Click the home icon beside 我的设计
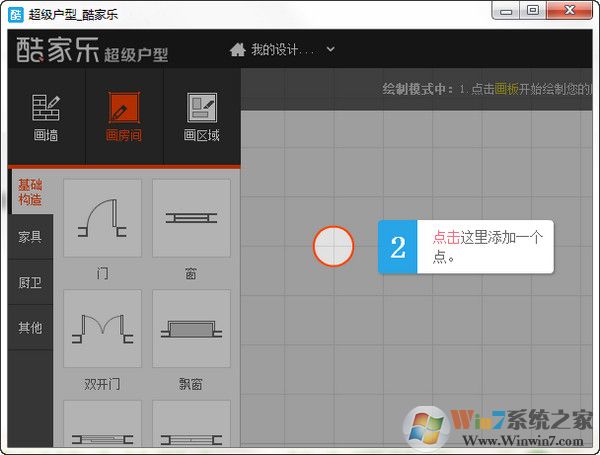600x455 pixels. pyautogui.click(x=238, y=49)
